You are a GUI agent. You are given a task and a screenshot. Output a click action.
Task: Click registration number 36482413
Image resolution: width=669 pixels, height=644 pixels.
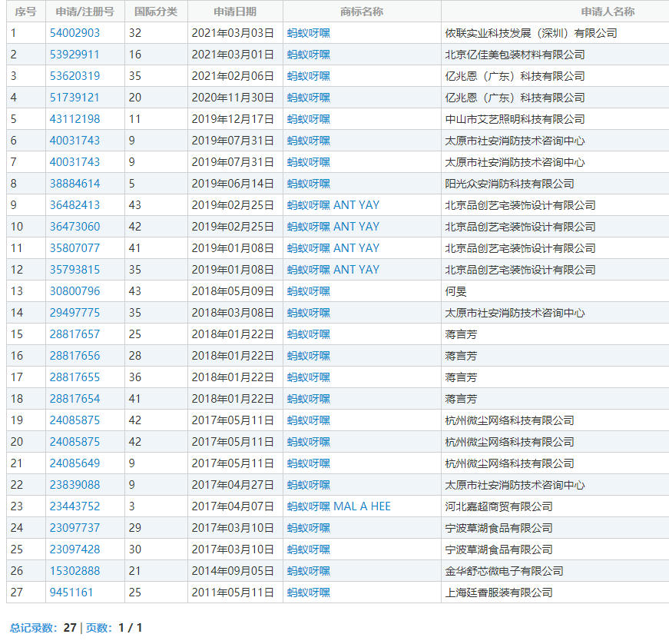click(x=75, y=205)
